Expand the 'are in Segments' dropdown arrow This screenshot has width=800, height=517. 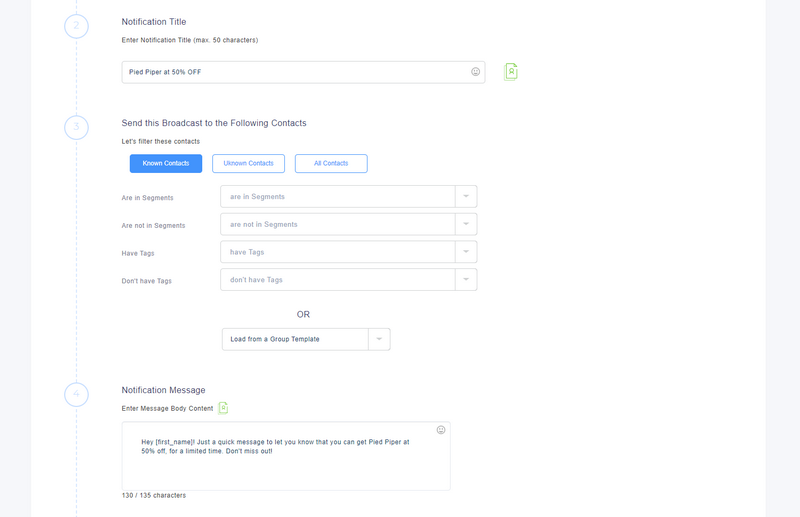466,196
